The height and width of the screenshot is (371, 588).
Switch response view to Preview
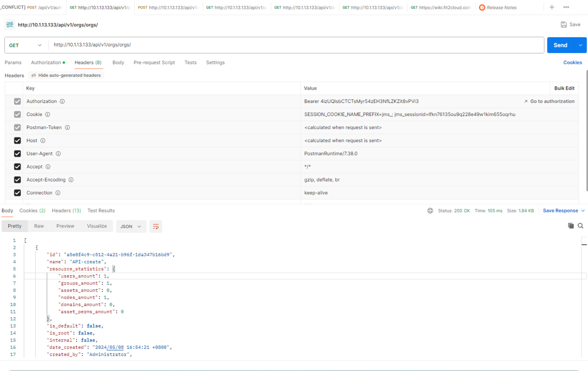pos(65,226)
